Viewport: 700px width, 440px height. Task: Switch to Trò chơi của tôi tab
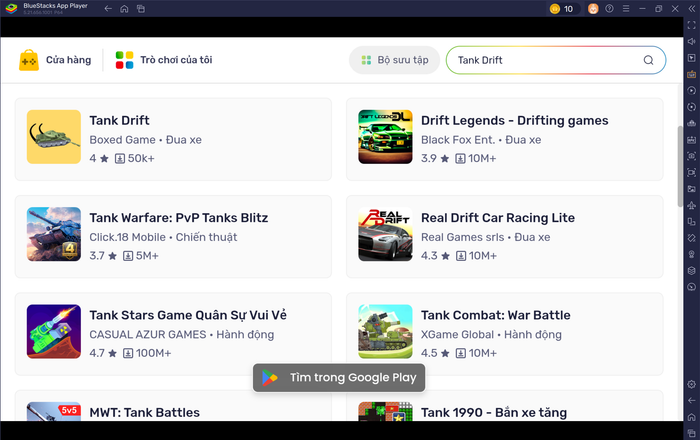[164, 60]
